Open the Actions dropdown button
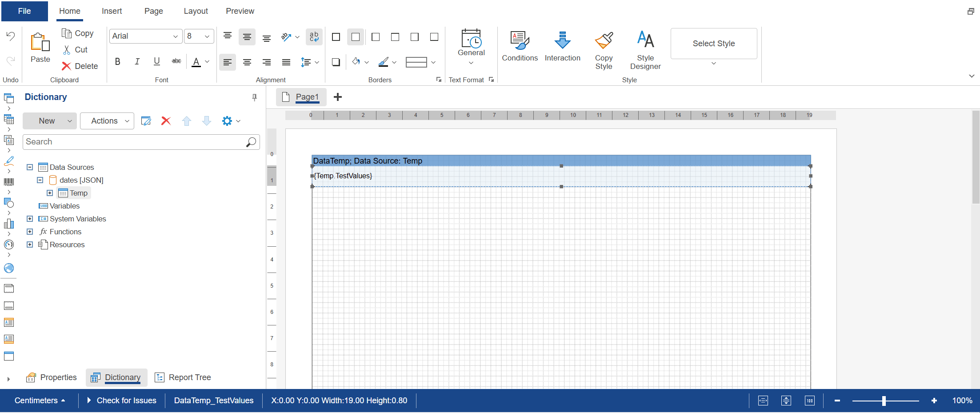The image size is (980, 413). (x=107, y=121)
